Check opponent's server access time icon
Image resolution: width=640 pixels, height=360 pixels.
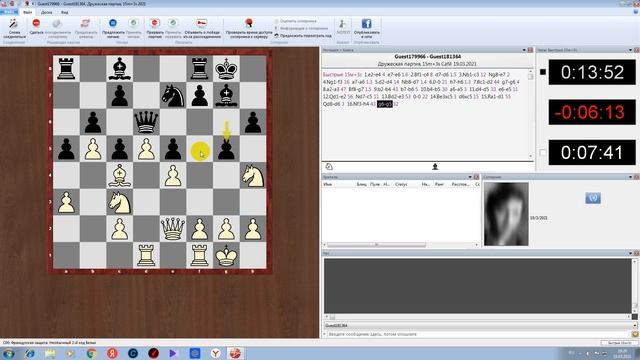[249, 23]
